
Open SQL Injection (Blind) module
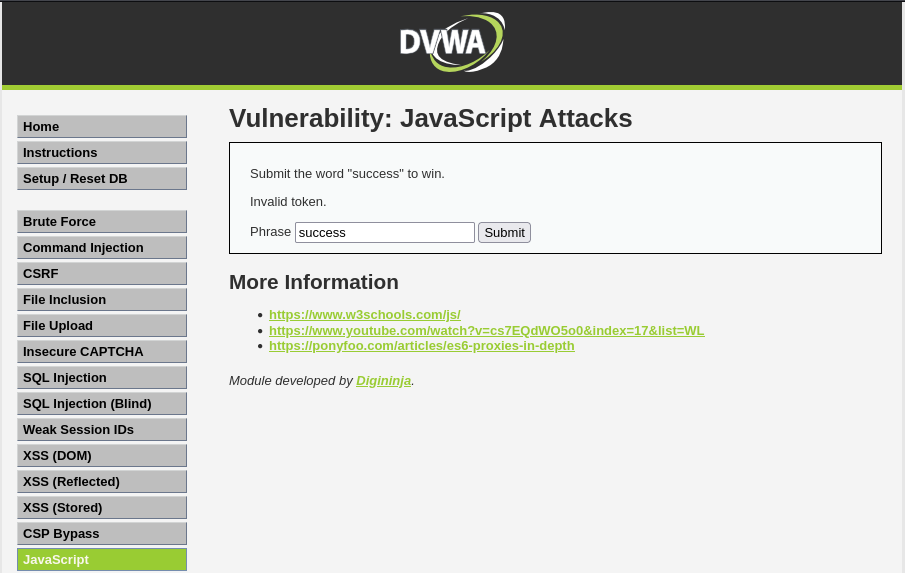[101, 404]
